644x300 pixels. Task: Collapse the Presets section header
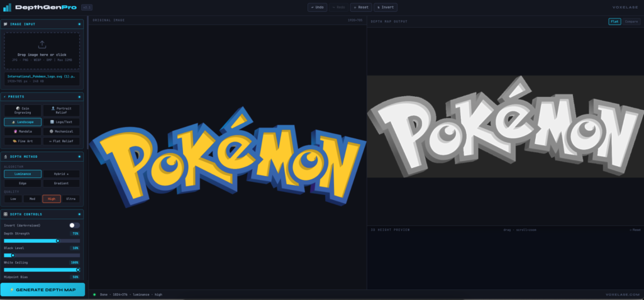[42, 97]
